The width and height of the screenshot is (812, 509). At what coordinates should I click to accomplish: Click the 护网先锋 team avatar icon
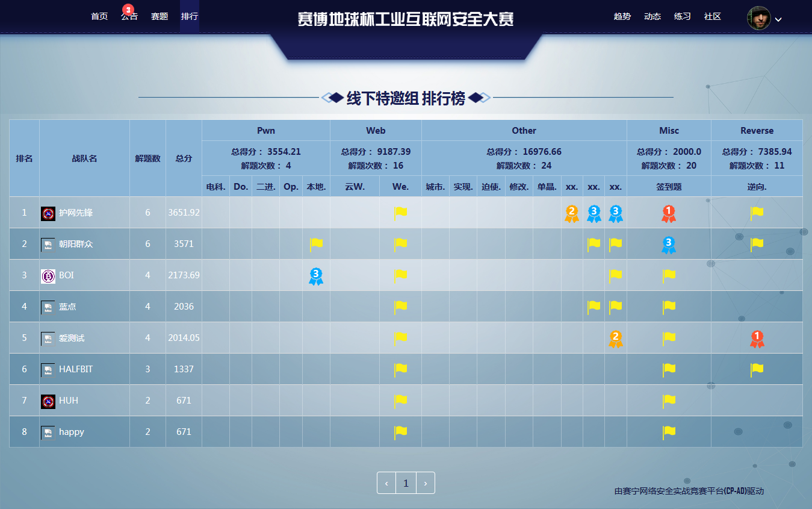48,213
